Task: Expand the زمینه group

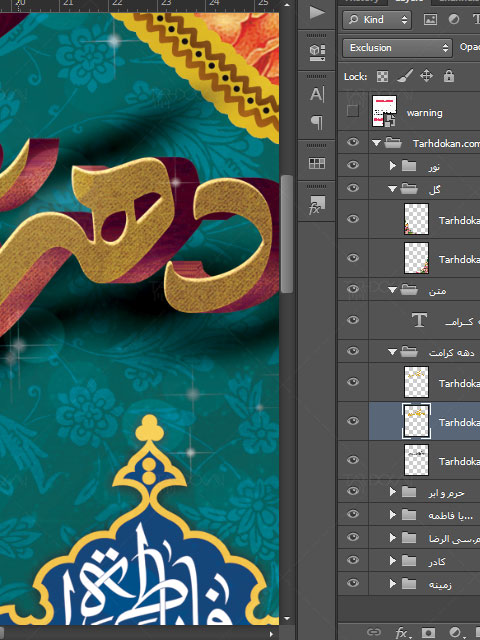Action: coord(393,583)
